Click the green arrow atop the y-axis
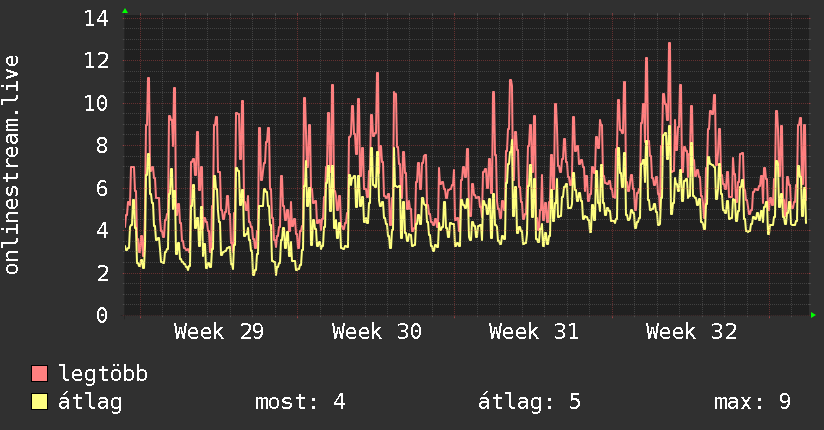This screenshot has width=824, height=430. [125, 11]
